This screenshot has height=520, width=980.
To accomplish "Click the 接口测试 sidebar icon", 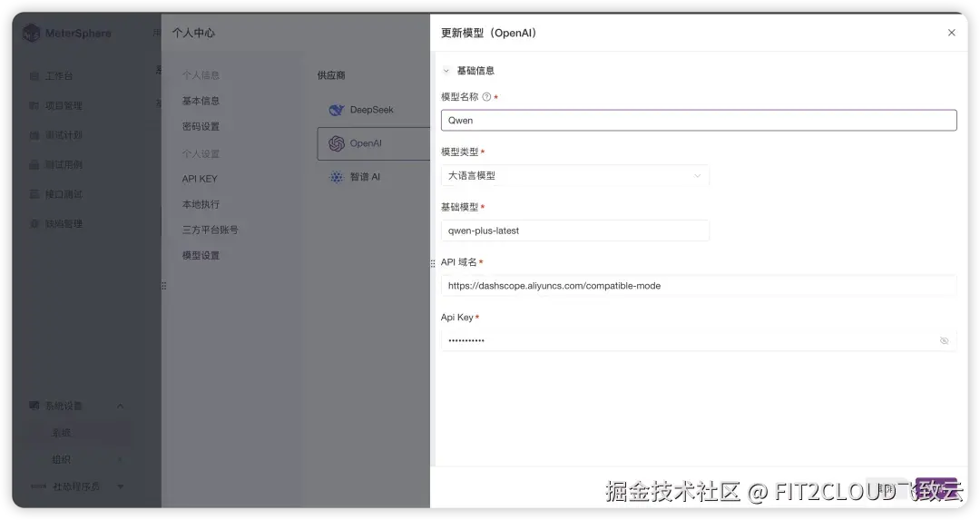I will 34,194.
